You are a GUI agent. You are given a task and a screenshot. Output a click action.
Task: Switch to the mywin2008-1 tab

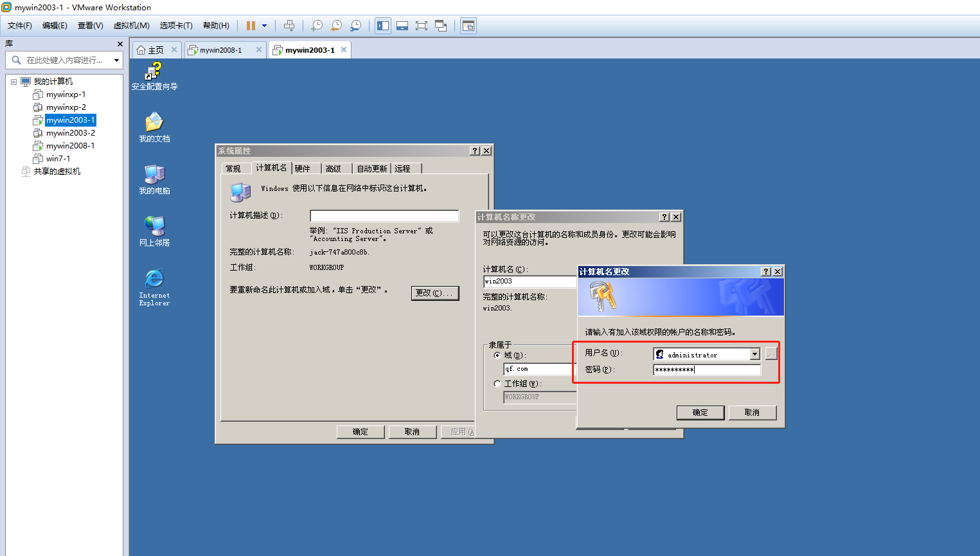click(x=220, y=50)
